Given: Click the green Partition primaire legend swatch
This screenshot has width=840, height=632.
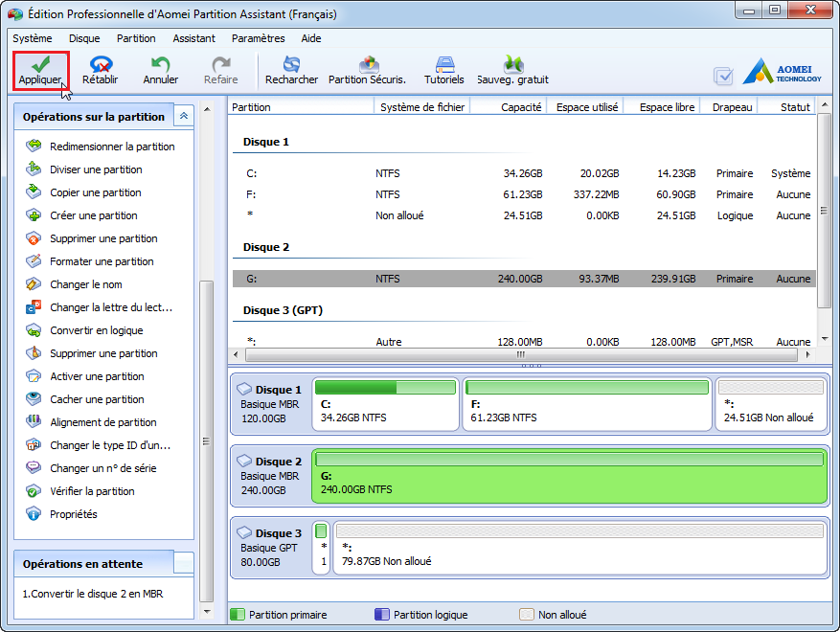Looking at the screenshot, I should pos(238,615).
